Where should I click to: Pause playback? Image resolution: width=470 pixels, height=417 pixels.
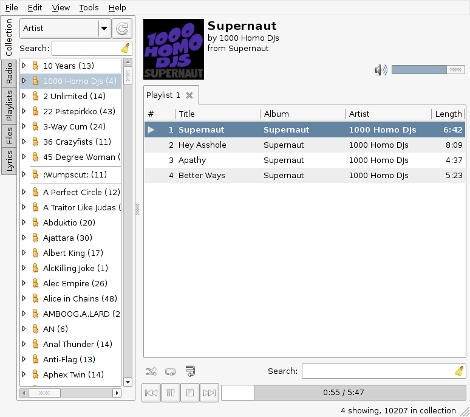coord(170,393)
